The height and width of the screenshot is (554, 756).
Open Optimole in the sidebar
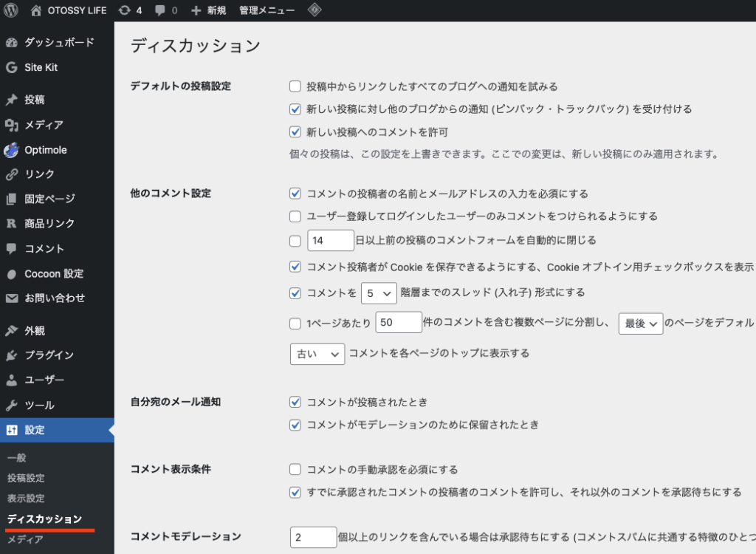[45, 150]
